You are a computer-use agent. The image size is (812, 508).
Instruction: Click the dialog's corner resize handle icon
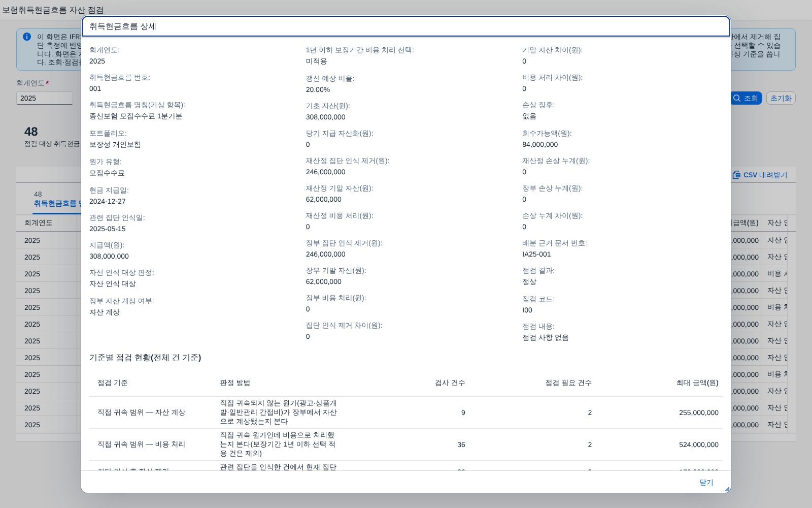point(727,489)
